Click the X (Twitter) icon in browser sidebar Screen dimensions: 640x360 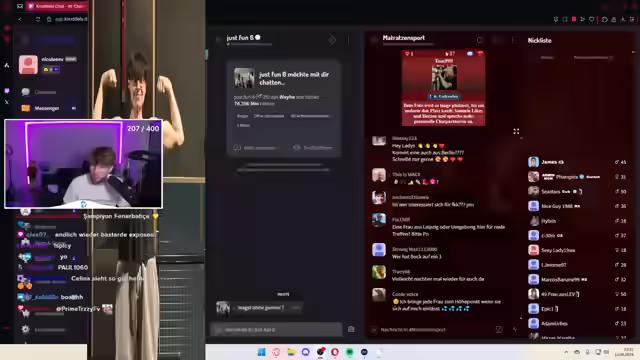7,102
